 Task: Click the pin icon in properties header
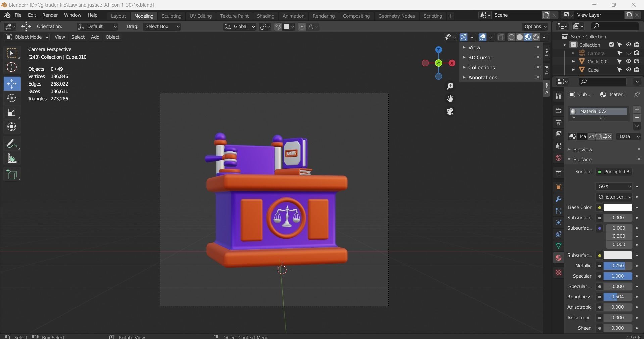[x=637, y=95]
